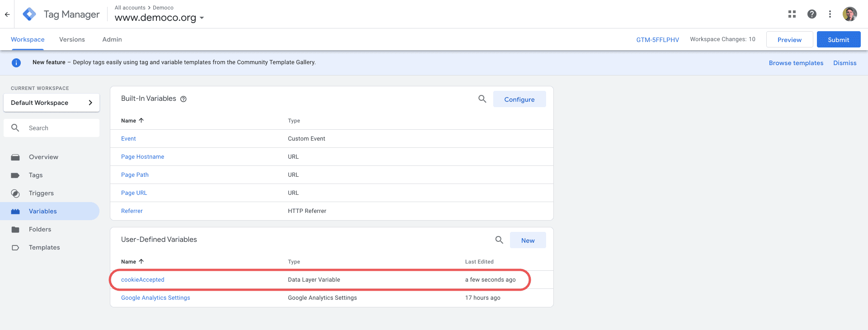Click the User-Defined Variables Type column header
The width and height of the screenshot is (868, 330).
tap(294, 262)
